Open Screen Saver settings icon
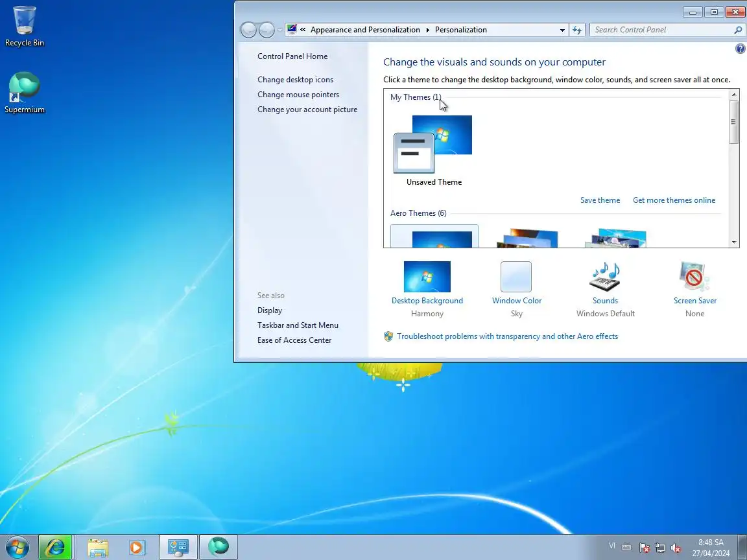747x560 pixels. pos(694,276)
